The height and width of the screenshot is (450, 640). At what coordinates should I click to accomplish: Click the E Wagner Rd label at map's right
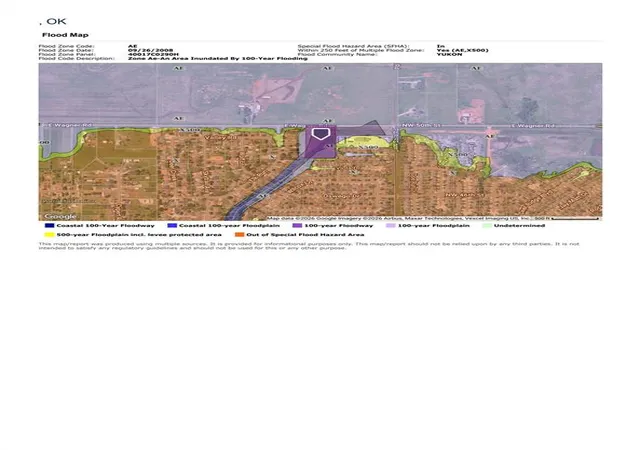[533, 126]
